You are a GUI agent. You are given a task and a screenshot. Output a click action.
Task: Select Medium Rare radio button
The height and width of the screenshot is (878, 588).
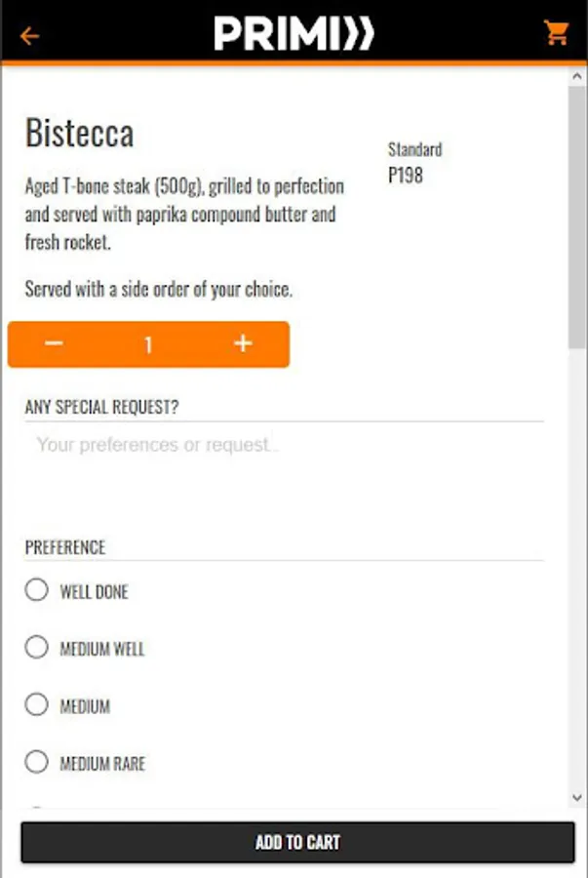click(x=37, y=762)
